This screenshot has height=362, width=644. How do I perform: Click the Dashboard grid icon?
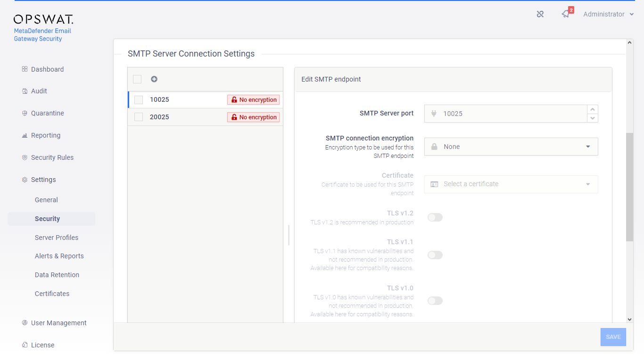(25, 69)
